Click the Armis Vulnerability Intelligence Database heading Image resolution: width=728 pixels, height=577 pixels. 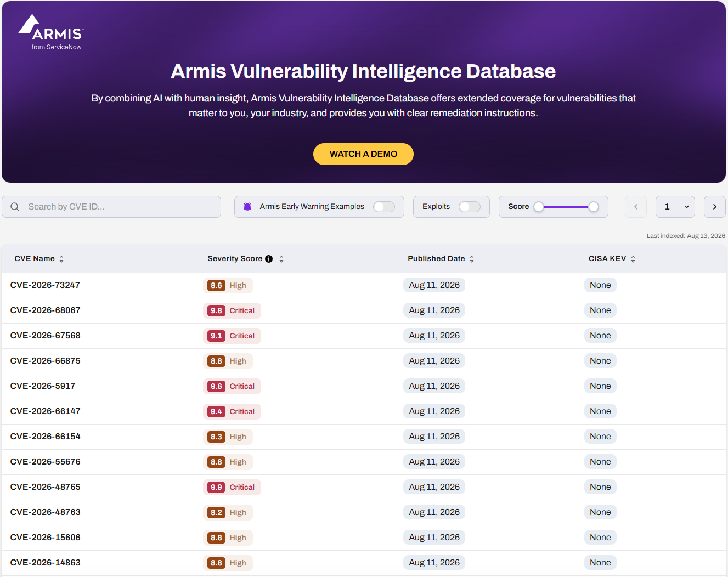click(363, 71)
